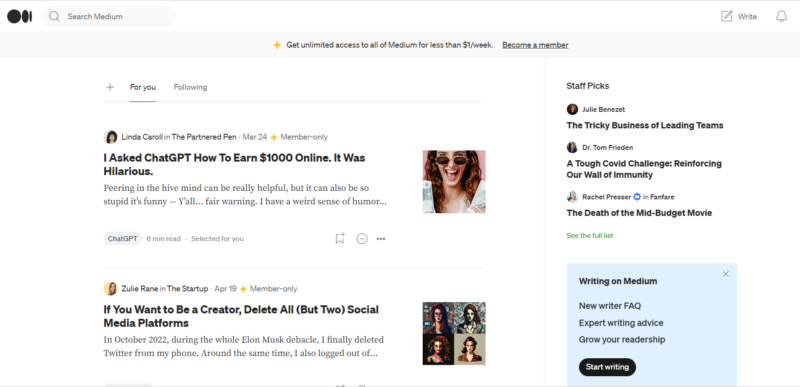Click the search magnifier icon
800x387 pixels.
coord(54,16)
